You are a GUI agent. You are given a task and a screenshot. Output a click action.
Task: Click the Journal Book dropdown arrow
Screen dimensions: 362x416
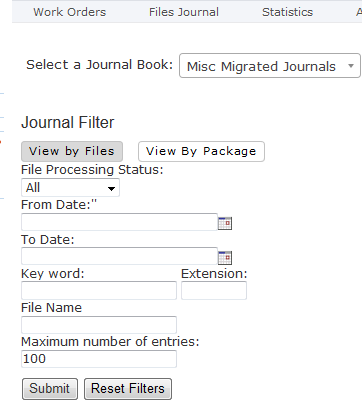click(x=351, y=66)
